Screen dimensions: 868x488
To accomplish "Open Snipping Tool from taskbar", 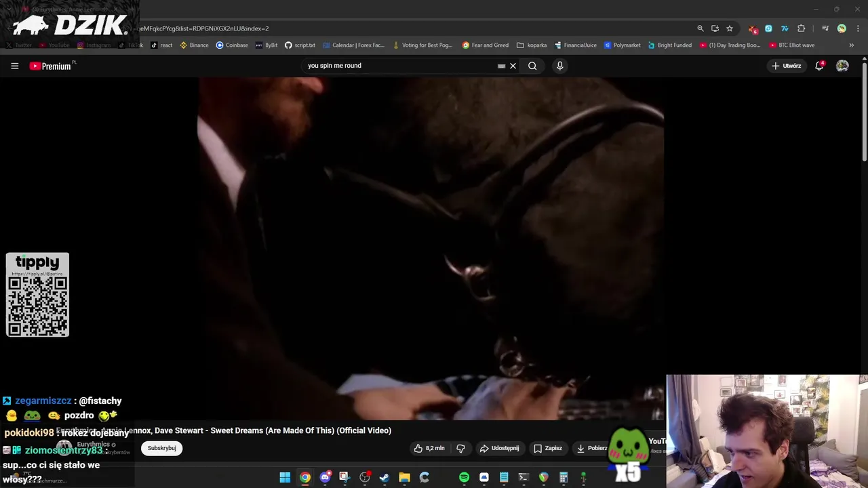I will click(344, 477).
